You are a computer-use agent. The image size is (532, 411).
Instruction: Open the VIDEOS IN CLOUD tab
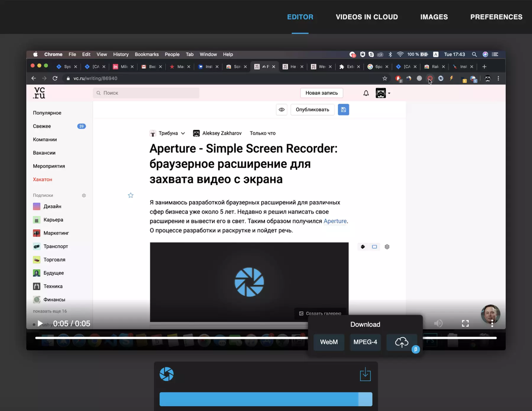coord(367,17)
